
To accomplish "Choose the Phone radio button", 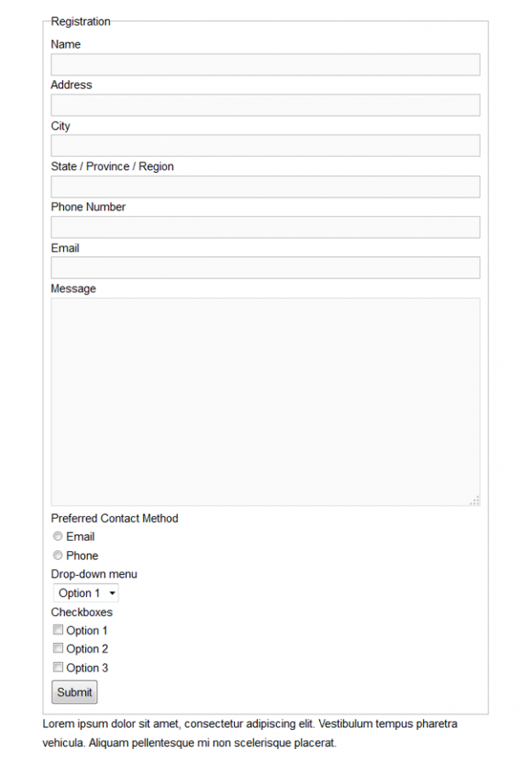I will point(58,555).
